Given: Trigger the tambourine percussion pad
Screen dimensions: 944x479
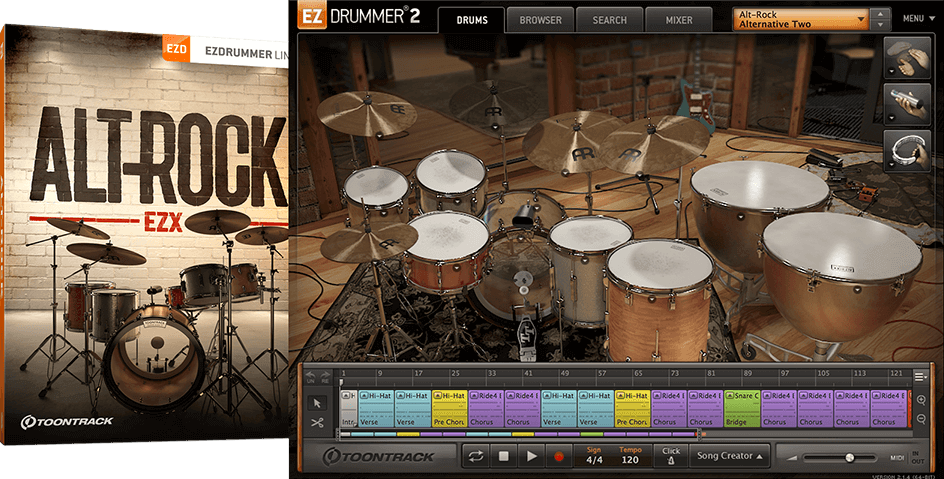Looking at the screenshot, I should point(908,151).
